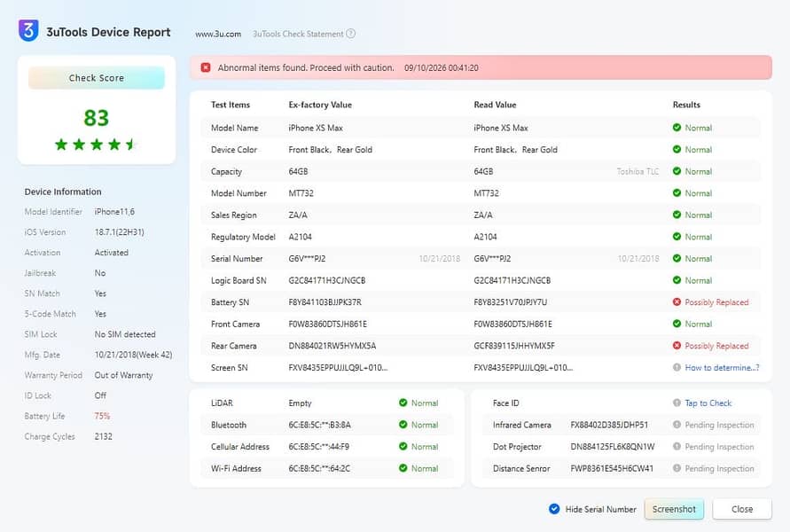Click red X icon in Battery SN row

(677, 301)
